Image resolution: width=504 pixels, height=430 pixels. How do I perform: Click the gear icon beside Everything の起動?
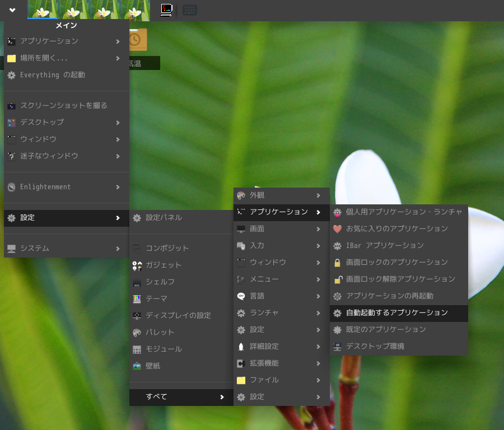point(12,75)
